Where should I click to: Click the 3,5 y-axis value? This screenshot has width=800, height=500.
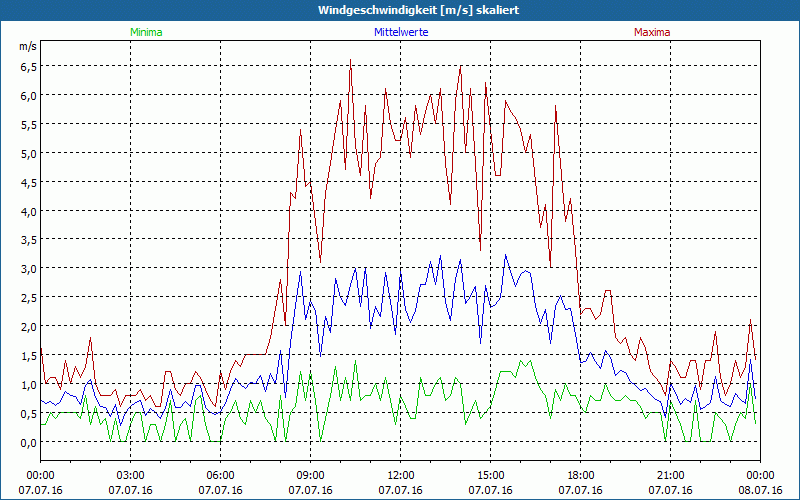(x=29, y=240)
